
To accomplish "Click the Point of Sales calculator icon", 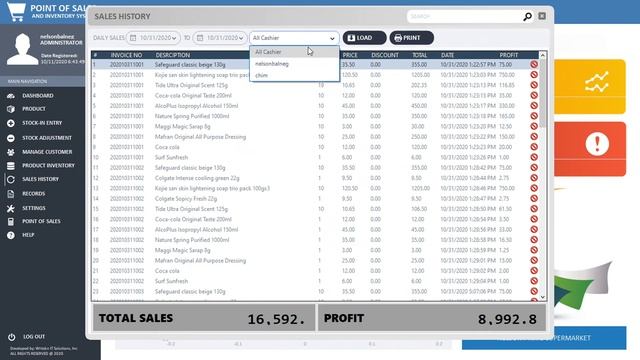I will [x=11, y=222].
